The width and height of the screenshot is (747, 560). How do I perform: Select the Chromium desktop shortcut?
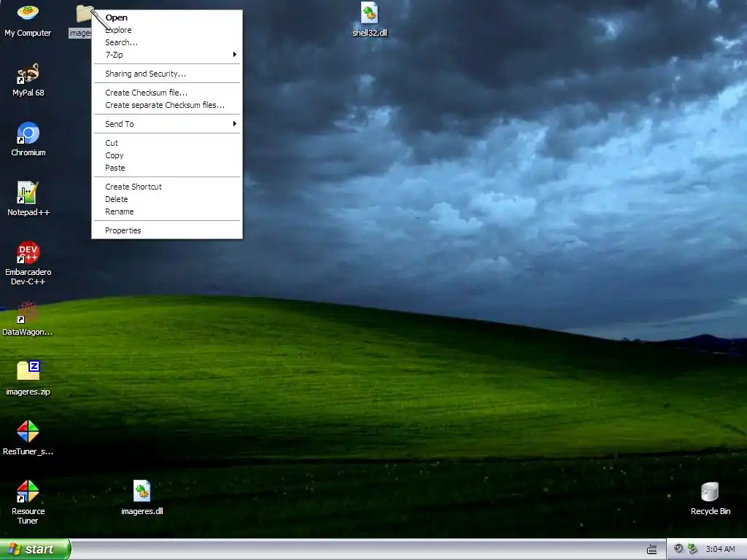click(28, 139)
